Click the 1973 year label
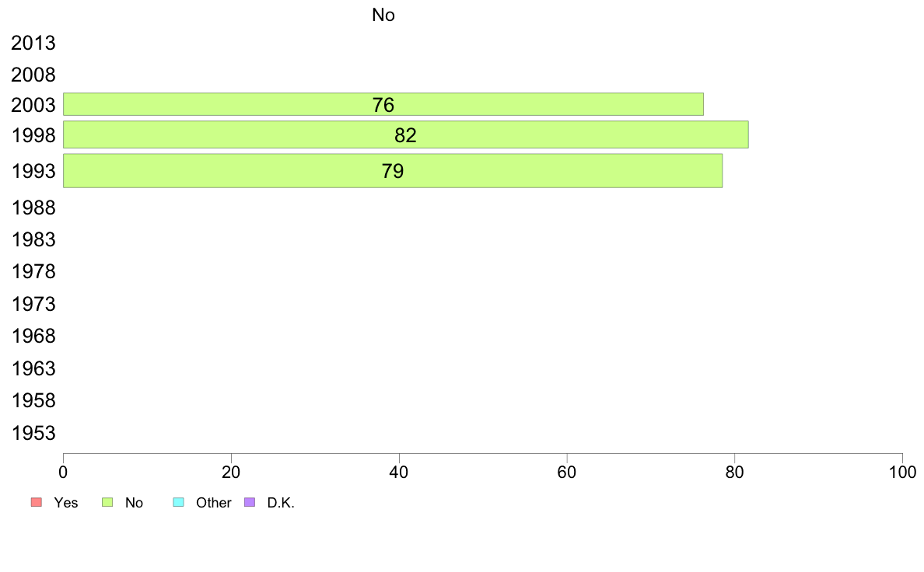 [33, 304]
